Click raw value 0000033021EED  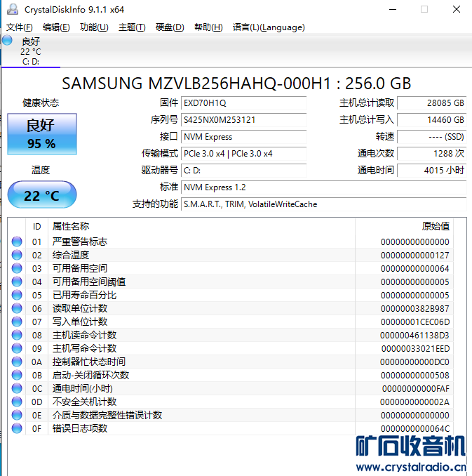click(x=416, y=349)
